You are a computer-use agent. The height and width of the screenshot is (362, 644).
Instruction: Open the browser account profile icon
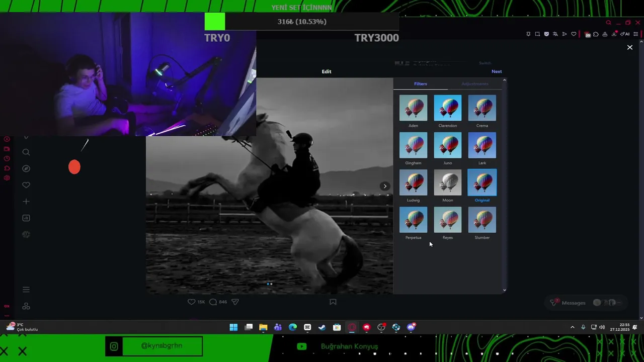point(605,34)
